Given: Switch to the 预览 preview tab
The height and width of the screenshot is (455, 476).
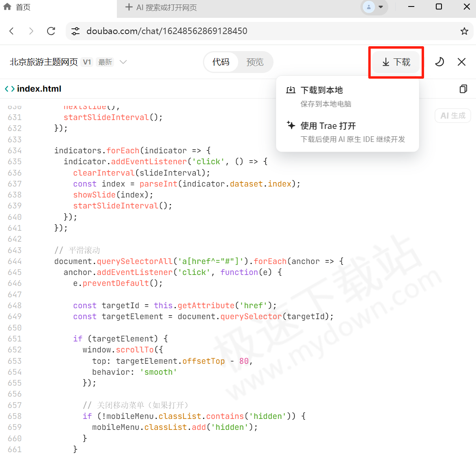Looking at the screenshot, I should click(x=255, y=62).
